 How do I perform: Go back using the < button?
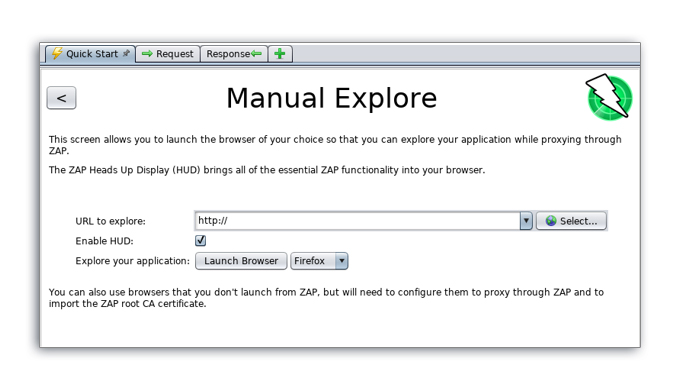tap(61, 98)
